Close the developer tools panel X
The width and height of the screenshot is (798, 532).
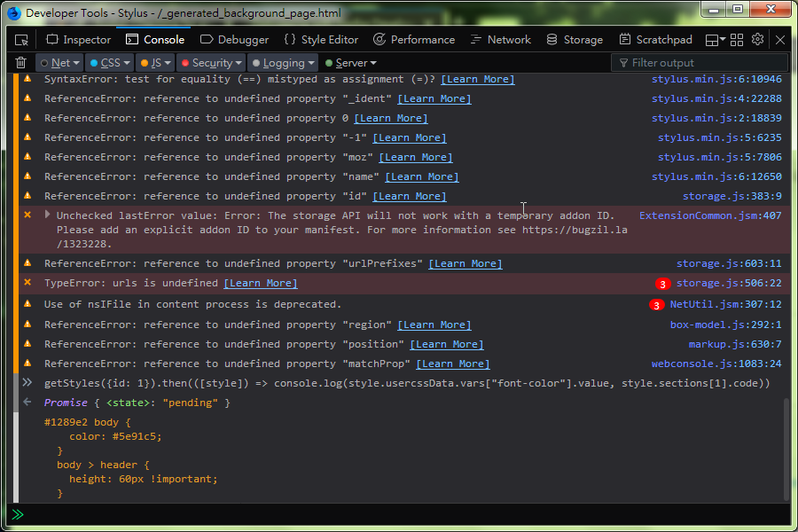tap(779, 40)
